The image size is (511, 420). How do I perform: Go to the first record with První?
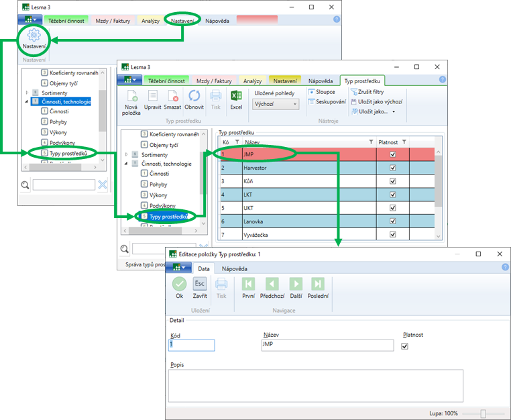248,284
